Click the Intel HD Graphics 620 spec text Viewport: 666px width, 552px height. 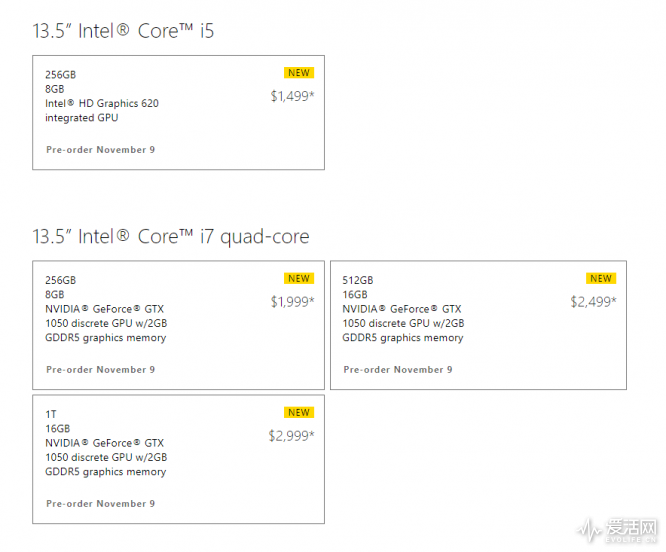[x=102, y=103]
